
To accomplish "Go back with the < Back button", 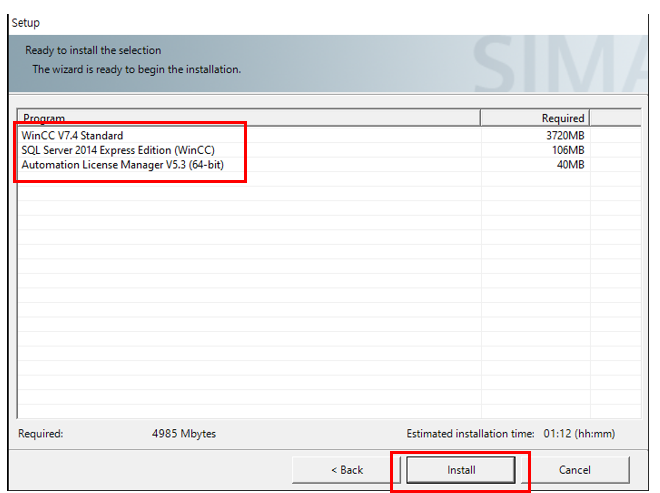I will 346,470.
